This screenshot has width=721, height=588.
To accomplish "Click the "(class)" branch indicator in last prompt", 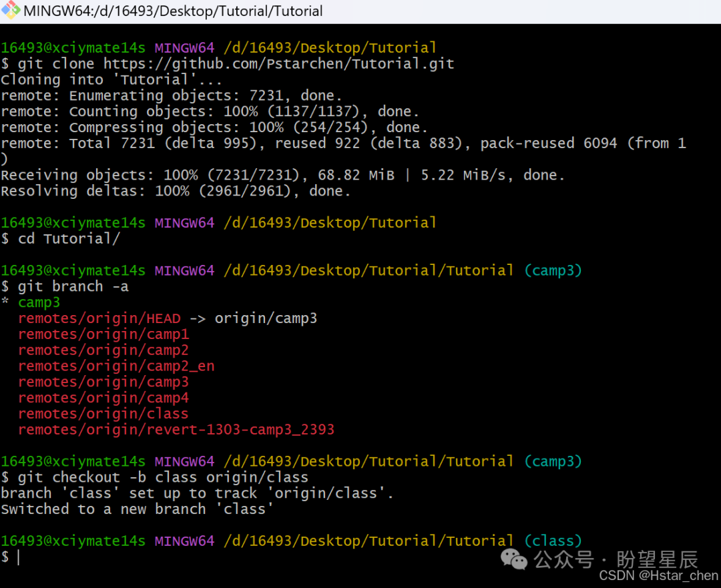I will [553, 541].
